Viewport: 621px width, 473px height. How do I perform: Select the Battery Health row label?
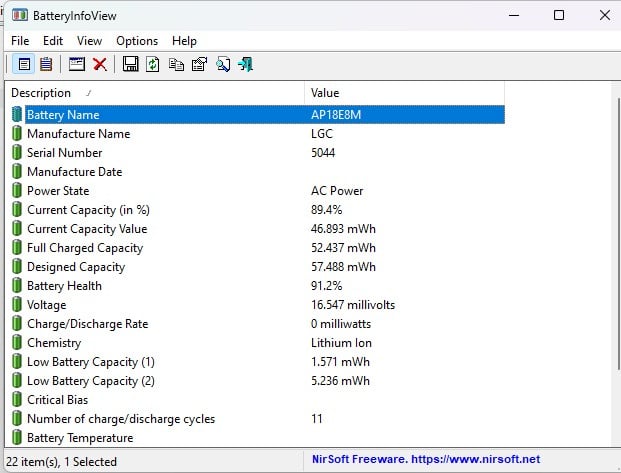coord(64,286)
